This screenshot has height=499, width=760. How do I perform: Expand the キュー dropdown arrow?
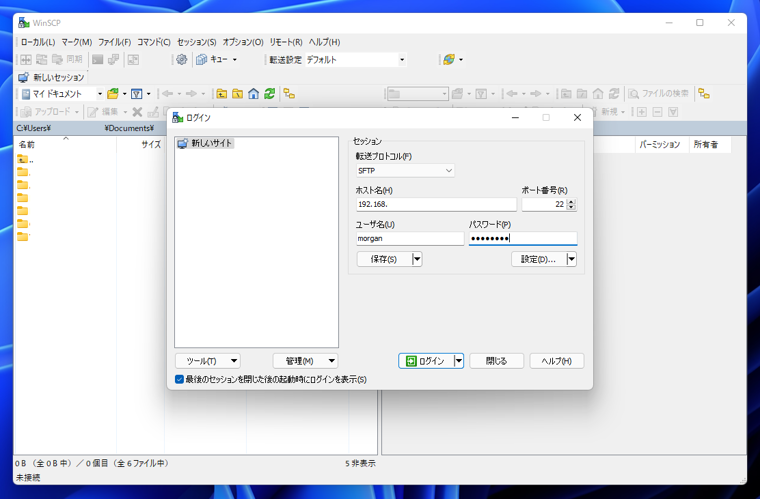(235, 60)
